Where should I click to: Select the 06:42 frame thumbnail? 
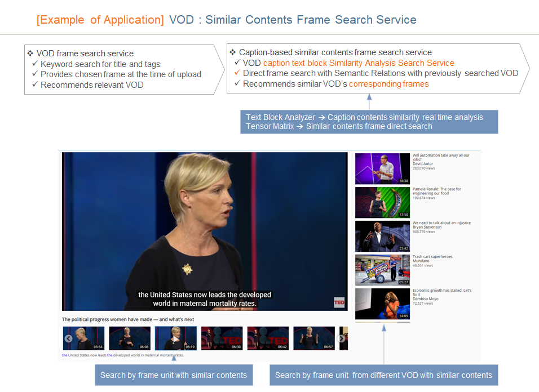(x=268, y=338)
